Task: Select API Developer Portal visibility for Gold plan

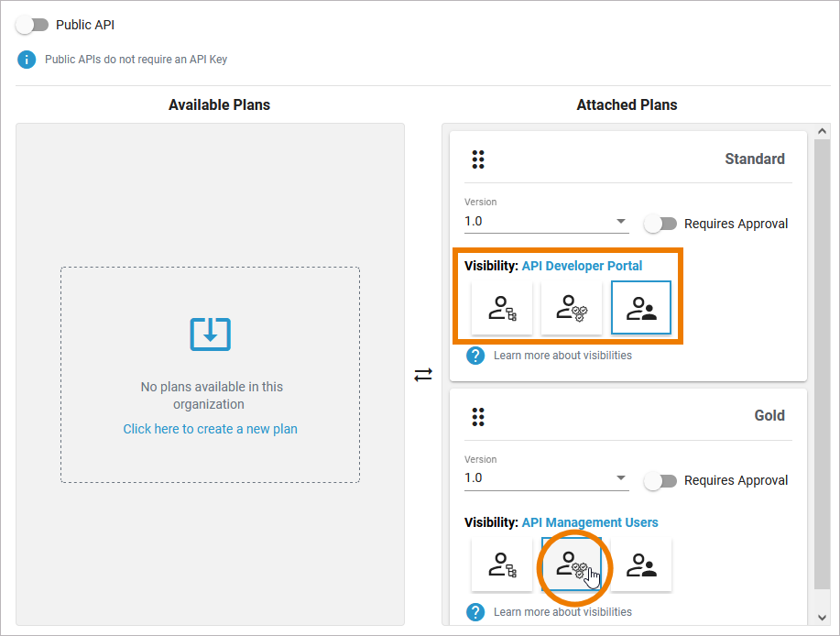Action: click(641, 565)
